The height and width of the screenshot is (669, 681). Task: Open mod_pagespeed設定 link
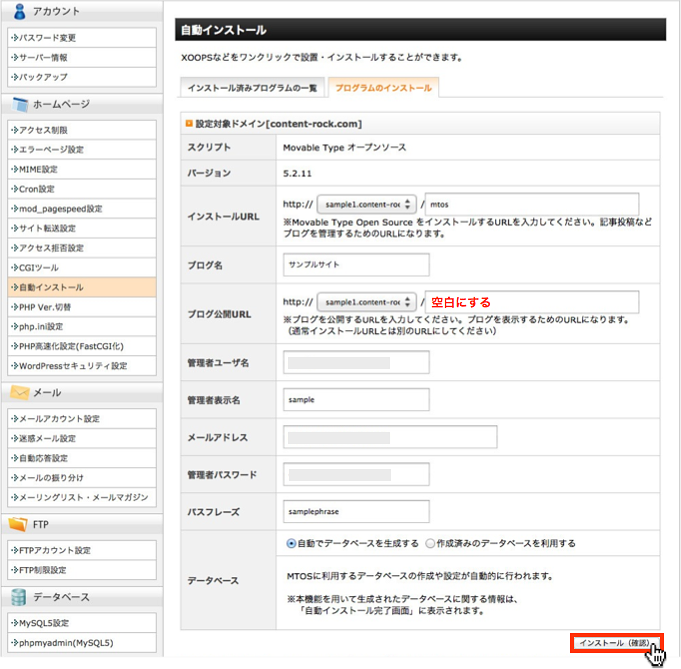tap(82, 209)
